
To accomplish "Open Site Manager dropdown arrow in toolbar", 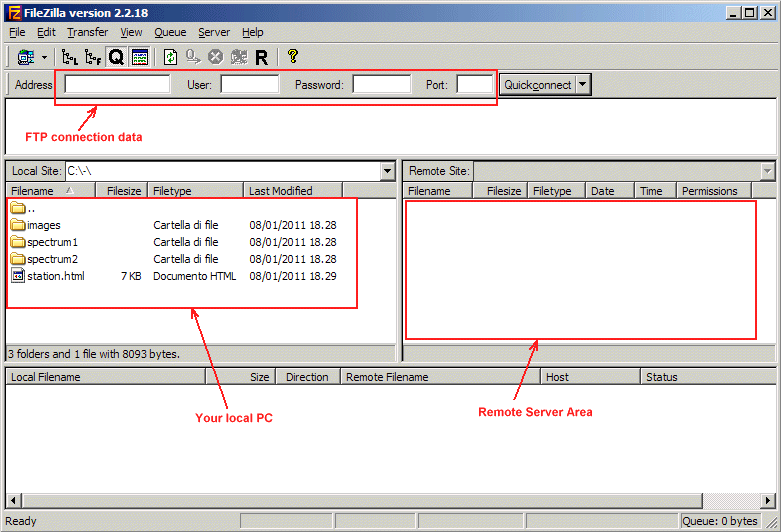I will (x=44, y=57).
